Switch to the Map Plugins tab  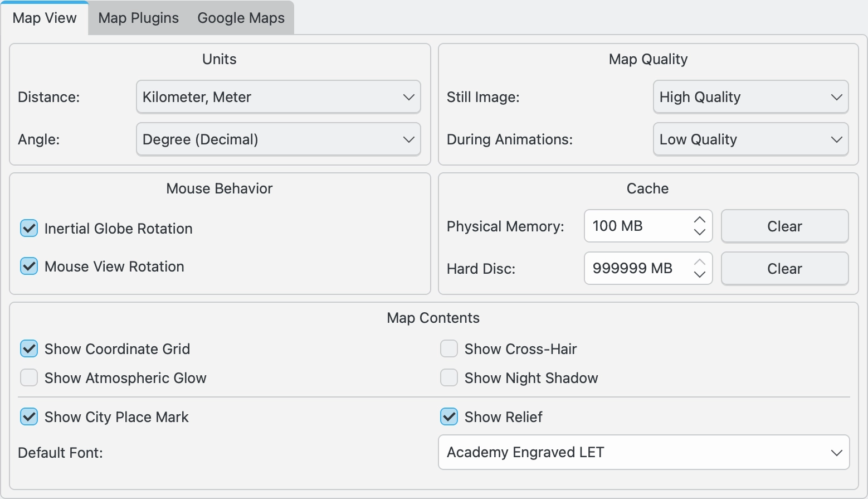pyautogui.click(x=138, y=18)
